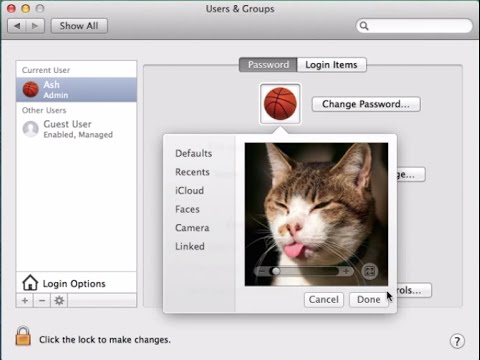Click the zoom out minus on photo slider
480x360 pixels.
coord(262,271)
